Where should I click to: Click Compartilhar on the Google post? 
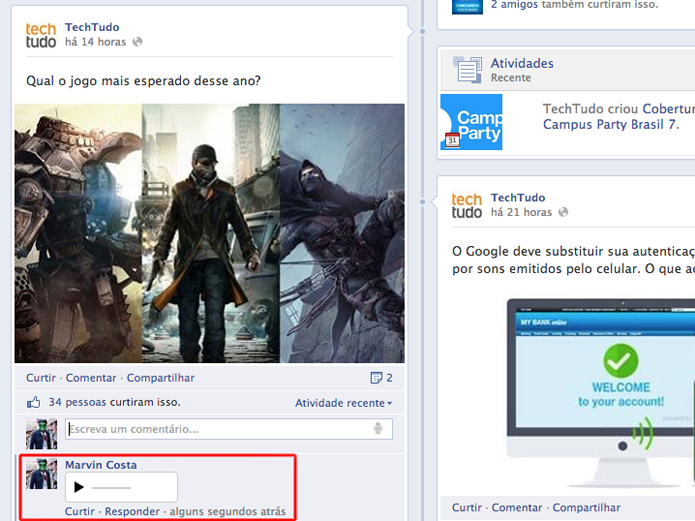(x=586, y=507)
